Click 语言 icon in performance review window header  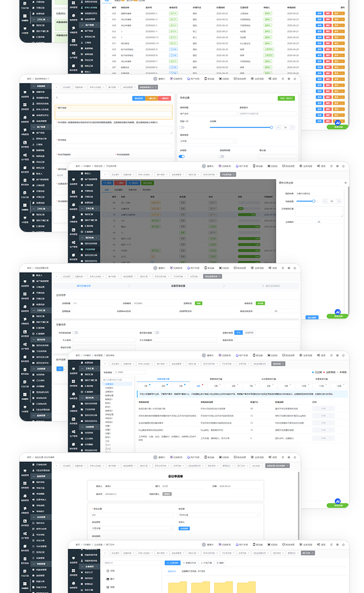(317, 355)
